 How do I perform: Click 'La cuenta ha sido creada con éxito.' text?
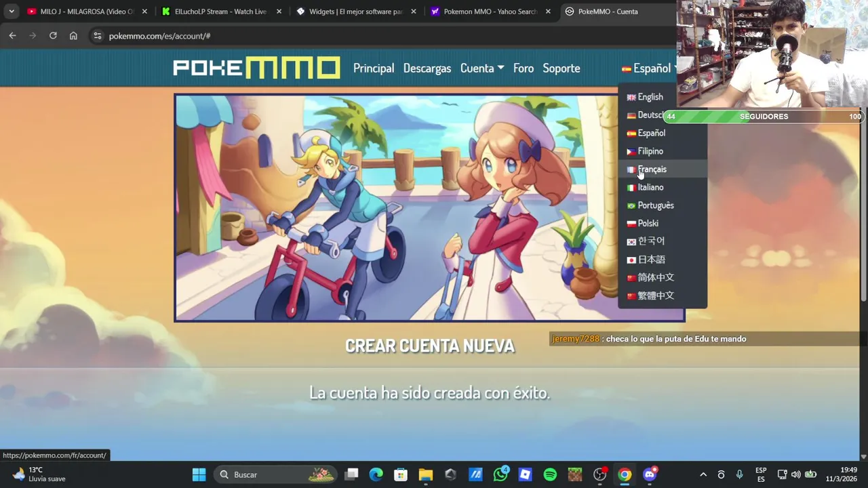pos(430,392)
